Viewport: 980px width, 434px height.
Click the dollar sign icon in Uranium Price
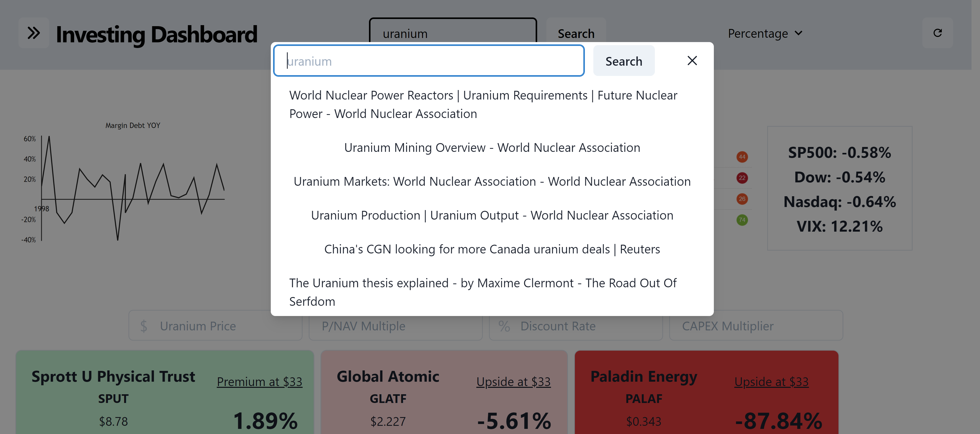tap(143, 326)
